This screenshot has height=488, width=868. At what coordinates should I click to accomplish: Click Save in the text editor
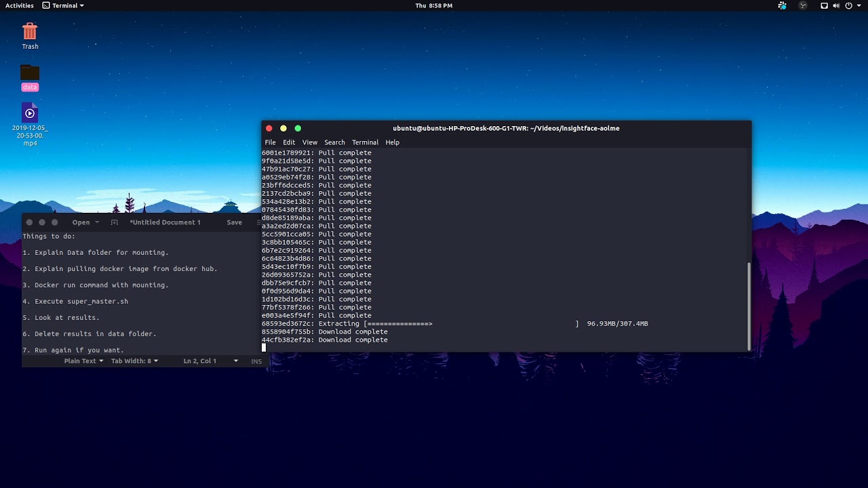[x=234, y=222]
